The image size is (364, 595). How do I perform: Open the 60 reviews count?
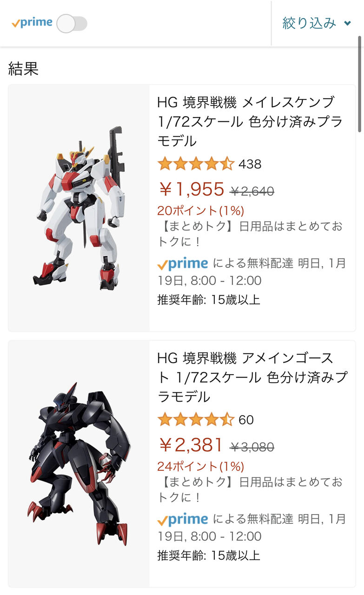pyautogui.click(x=246, y=420)
